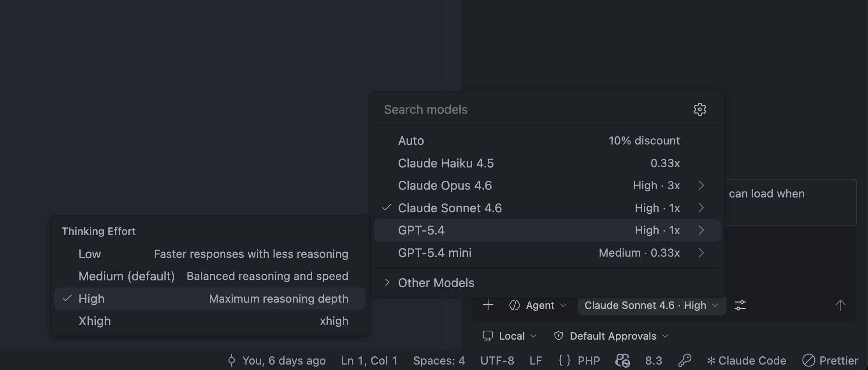Select GPT-5.4 mini from the model list

point(435,252)
